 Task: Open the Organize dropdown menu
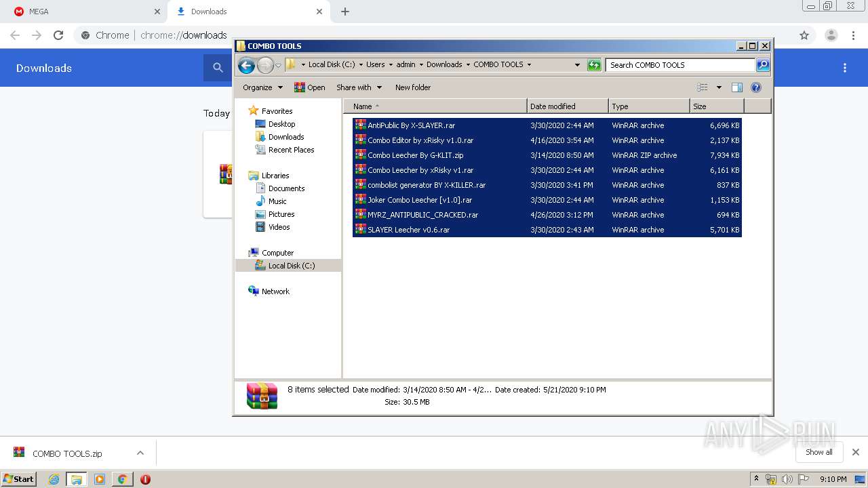pos(262,87)
